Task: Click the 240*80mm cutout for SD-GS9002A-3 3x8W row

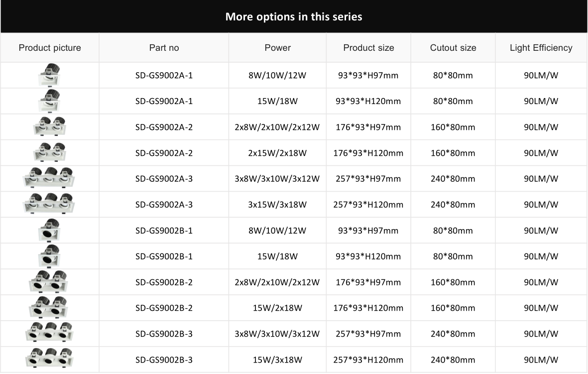Action: [x=453, y=179]
